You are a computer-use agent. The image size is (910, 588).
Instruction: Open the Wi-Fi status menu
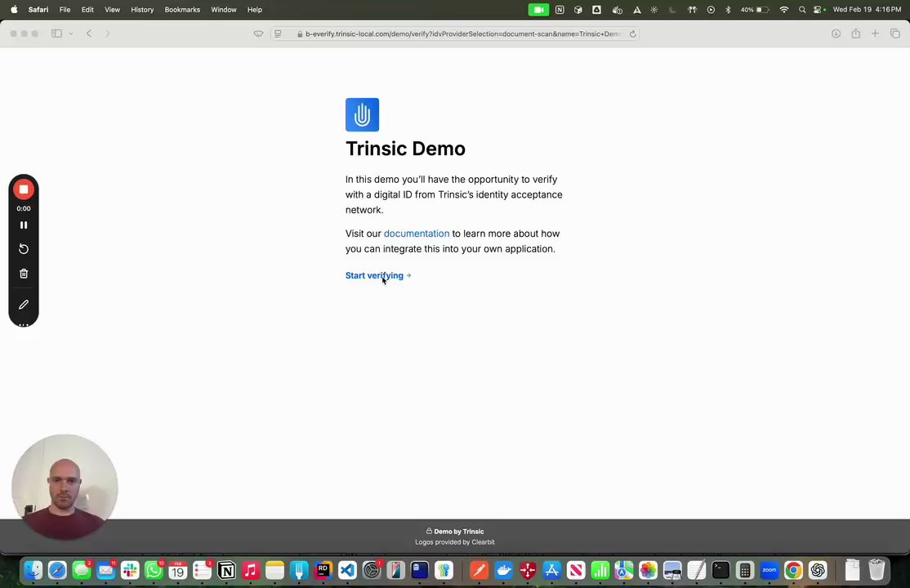784,9
